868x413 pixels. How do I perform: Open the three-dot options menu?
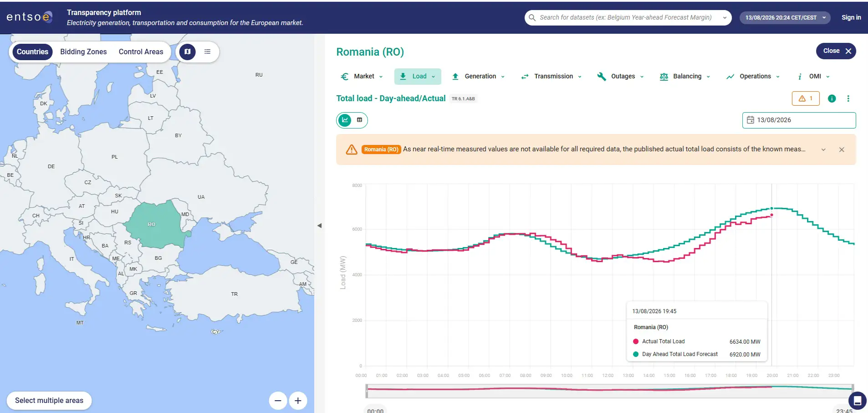pos(848,98)
